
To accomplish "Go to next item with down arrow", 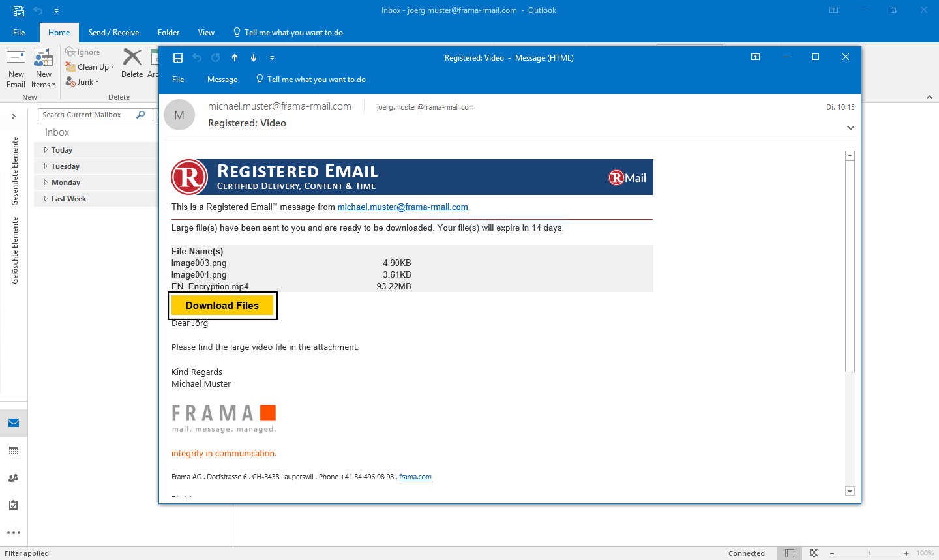I will 254,57.
